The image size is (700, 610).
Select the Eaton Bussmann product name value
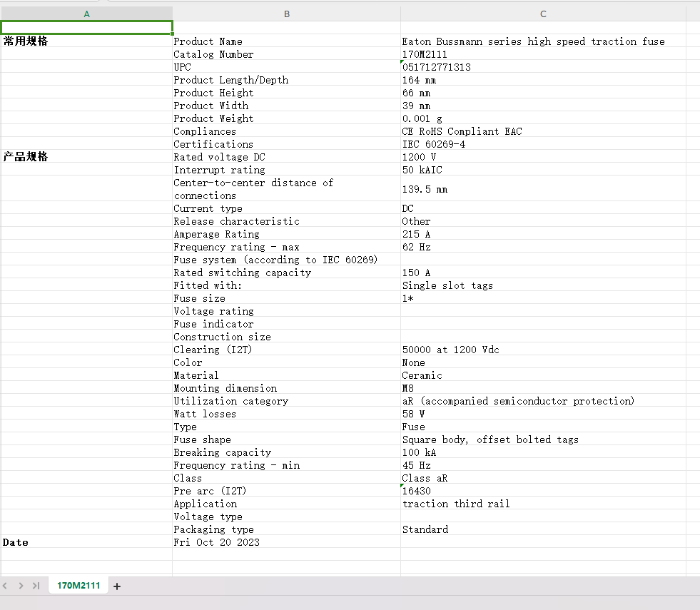543,41
